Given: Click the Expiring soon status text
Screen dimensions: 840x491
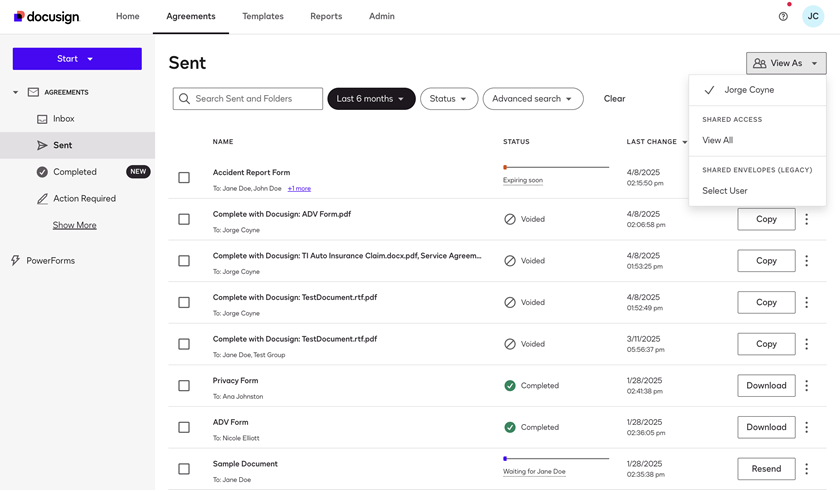Looking at the screenshot, I should (523, 180).
